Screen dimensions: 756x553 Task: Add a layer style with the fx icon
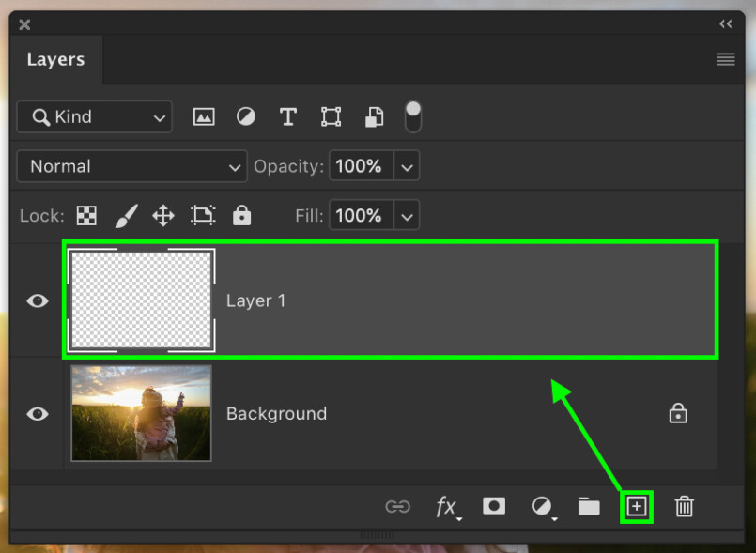447,506
